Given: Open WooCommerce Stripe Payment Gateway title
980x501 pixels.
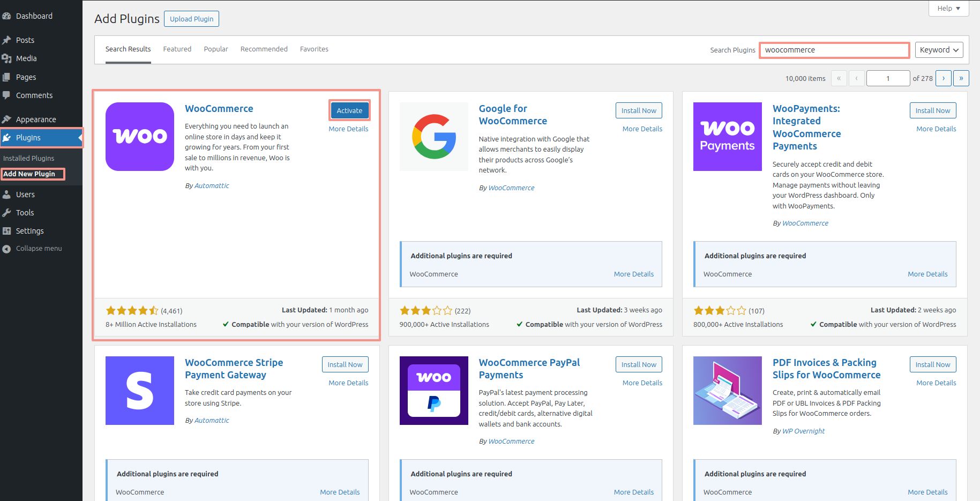Looking at the screenshot, I should tap(234, 369).
